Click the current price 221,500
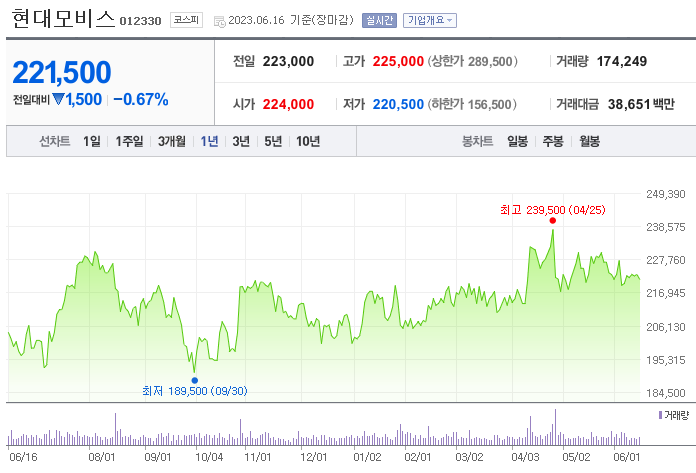This screenshot has height=473, width=696. point(62,72)
